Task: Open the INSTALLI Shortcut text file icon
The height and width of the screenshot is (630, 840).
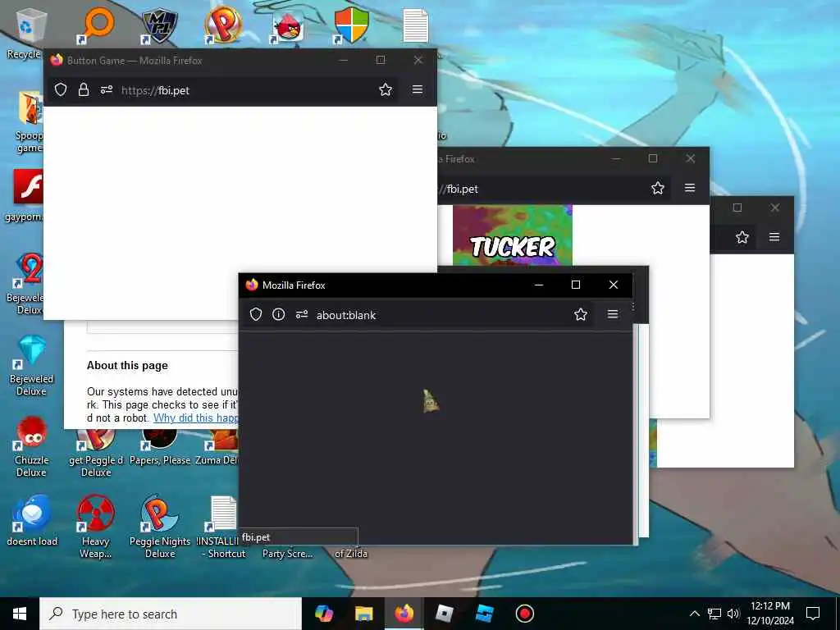Action: (x=223, y=514)
